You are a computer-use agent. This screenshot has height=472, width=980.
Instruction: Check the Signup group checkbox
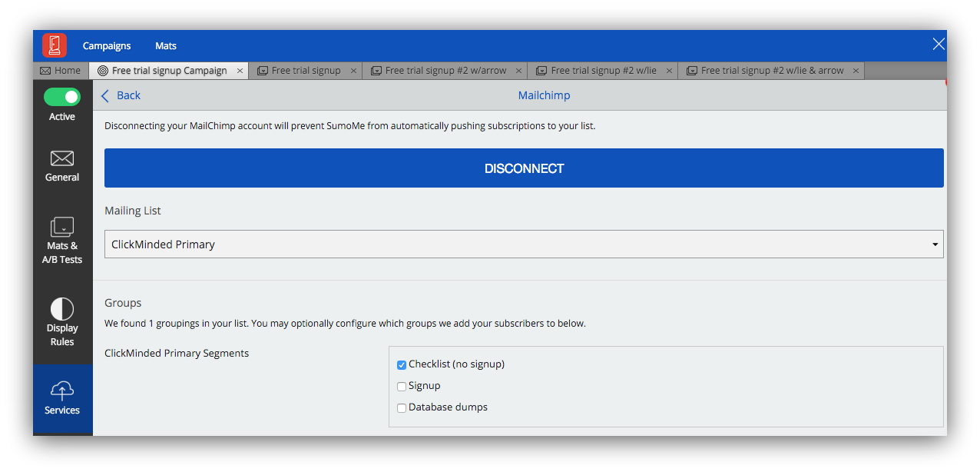[402, 387]
